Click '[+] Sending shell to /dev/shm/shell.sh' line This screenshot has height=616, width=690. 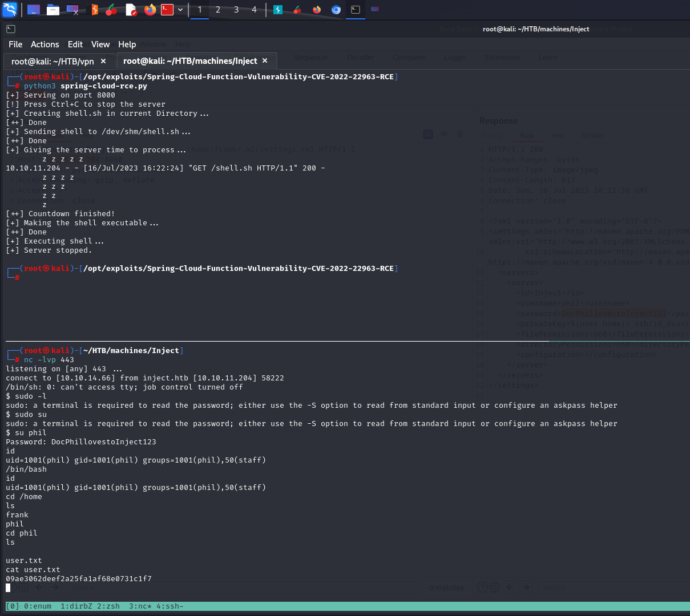98,132
